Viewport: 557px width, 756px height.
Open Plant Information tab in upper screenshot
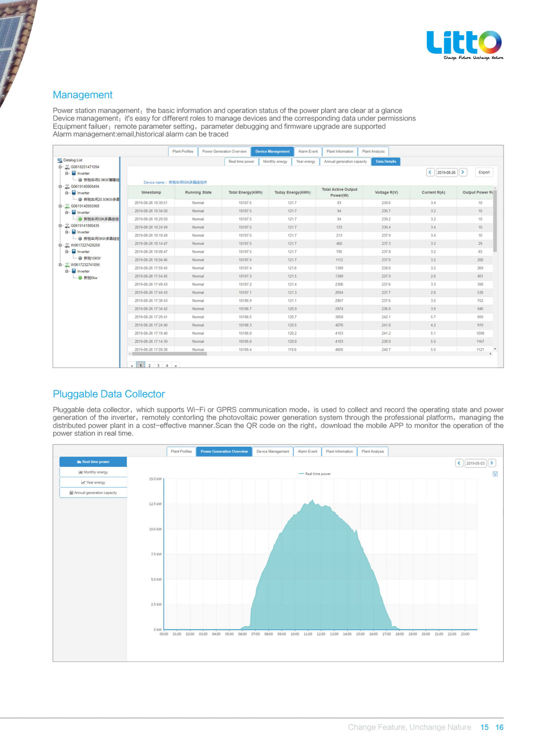tap(340, 151)
